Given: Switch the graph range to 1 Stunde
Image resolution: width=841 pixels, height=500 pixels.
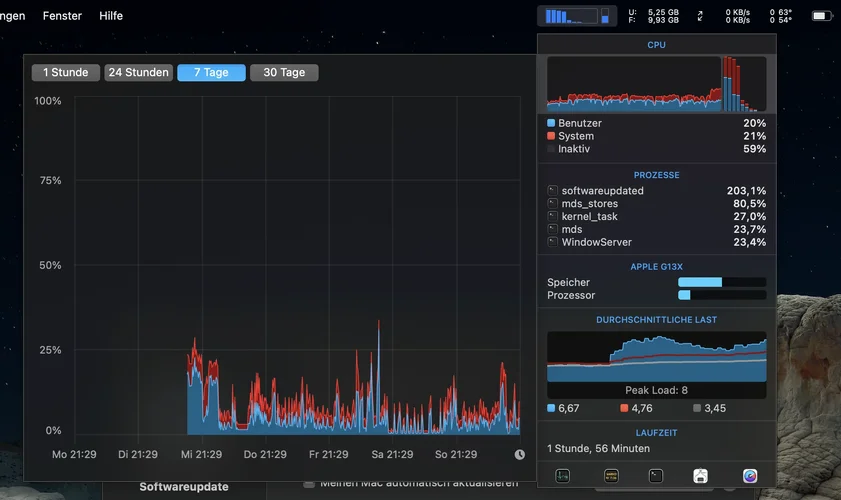Looking at the screenshot, I should (x=66, y=72).
